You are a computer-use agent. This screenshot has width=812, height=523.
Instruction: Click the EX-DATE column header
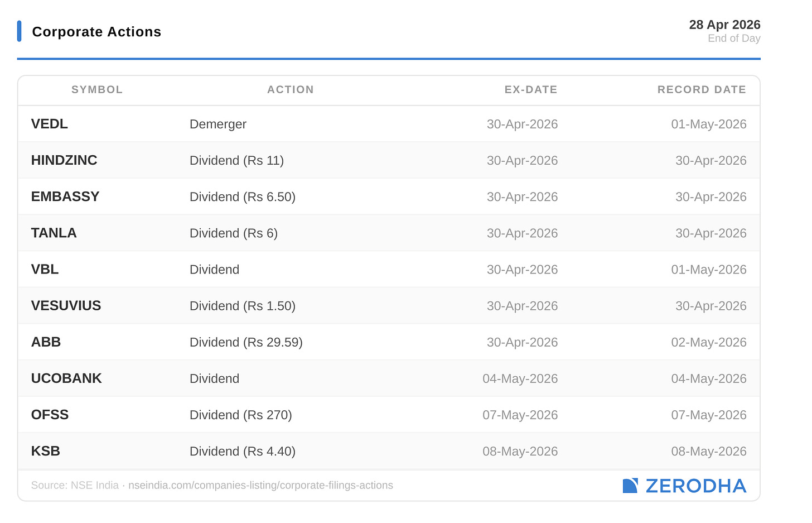(531, 89)
